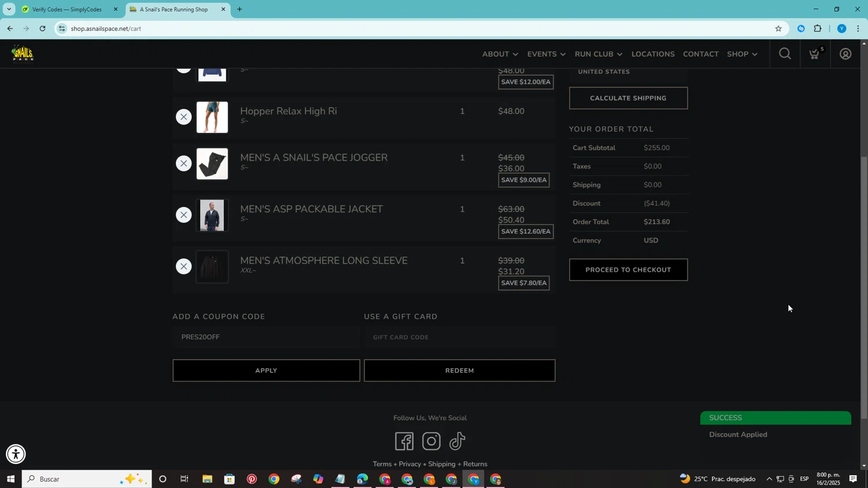Open the tab search dropdown
The width and height of the screenshot is (868, 488).
pyautogui.click(x=9, y=9)
